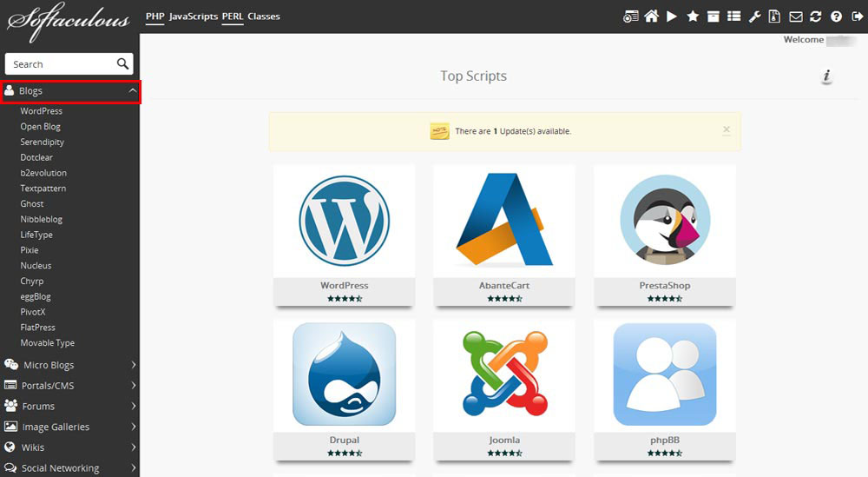Switch to Classes tab

264,17
